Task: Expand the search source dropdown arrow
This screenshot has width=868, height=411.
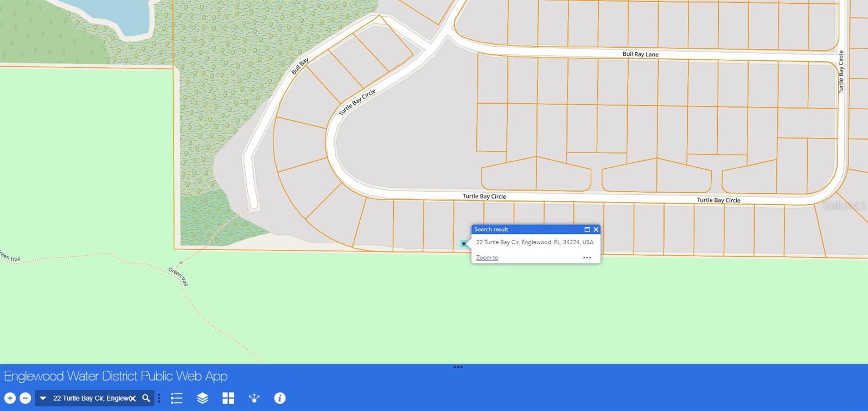Action: tap(43, 398)
